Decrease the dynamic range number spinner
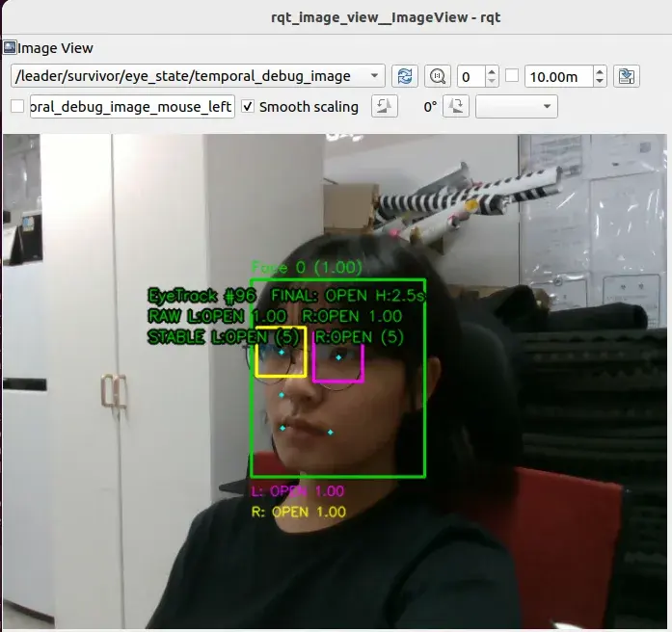This screenshot has height=632, width=672. [492, 81]
